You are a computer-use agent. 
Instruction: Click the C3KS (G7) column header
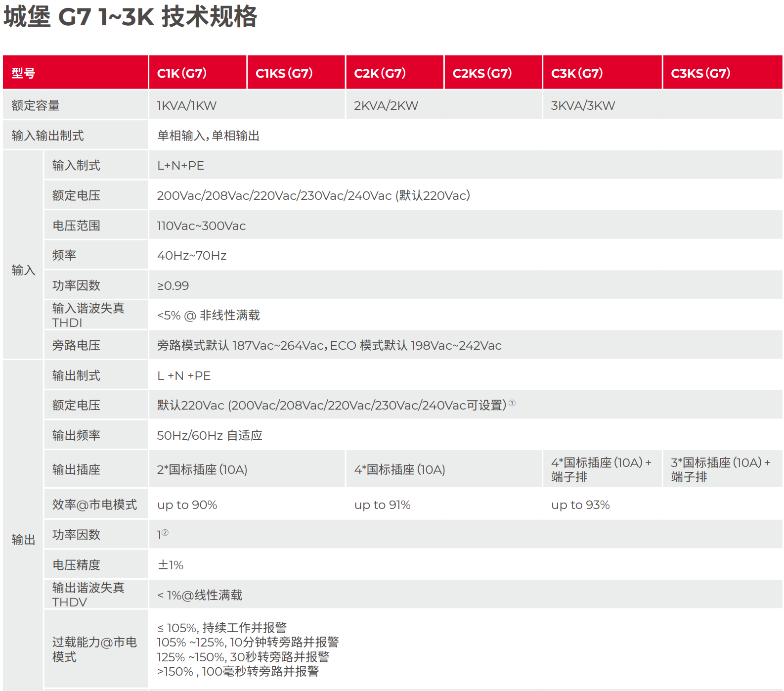(x=700, y=73)
